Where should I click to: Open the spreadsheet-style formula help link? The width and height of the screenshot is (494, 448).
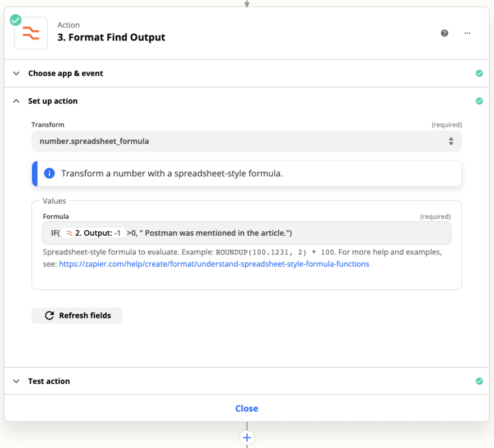(x=214, y=264)
